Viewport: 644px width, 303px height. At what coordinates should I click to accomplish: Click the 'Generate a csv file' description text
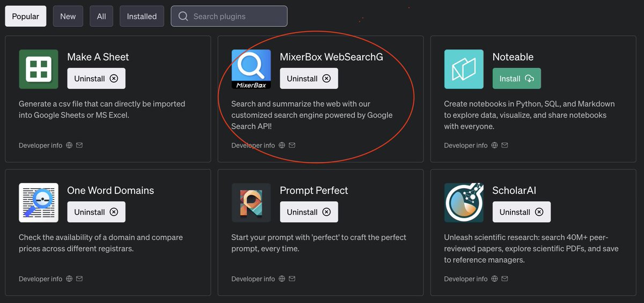102,109
